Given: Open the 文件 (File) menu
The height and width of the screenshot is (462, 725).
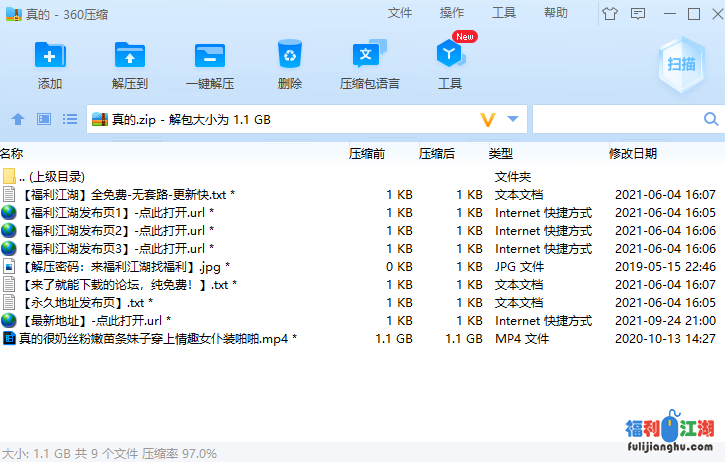Looking at the screenshot, I should 400,13.
